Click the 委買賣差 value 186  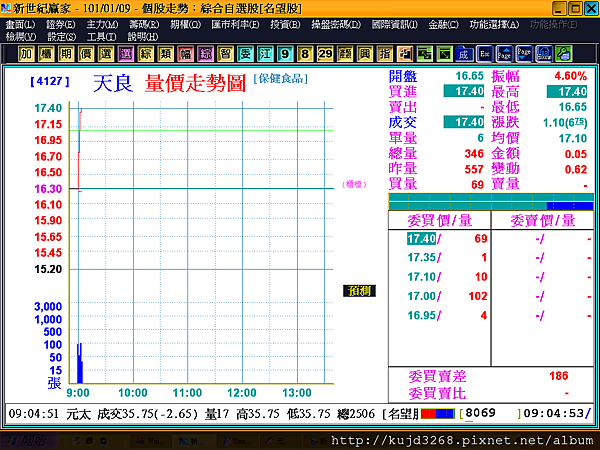559,376
